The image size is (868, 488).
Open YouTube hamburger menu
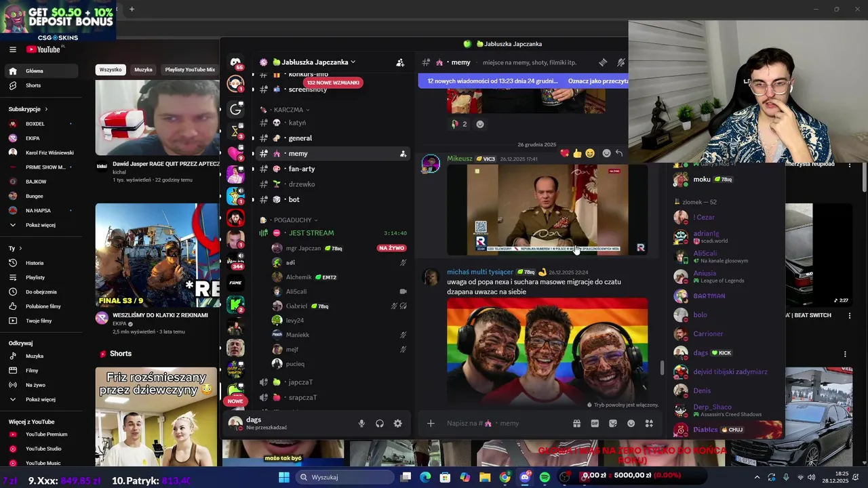pyautogui.click(x=12, y=49)
